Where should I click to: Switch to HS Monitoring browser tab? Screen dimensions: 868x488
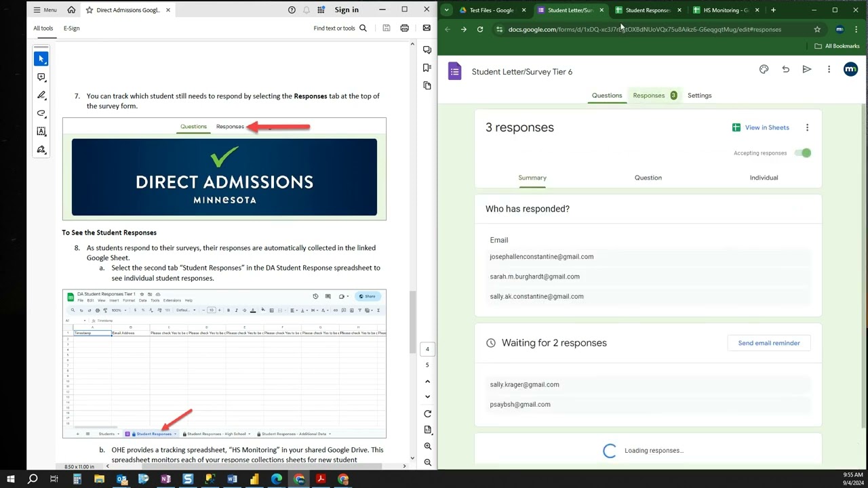[726, 10]
